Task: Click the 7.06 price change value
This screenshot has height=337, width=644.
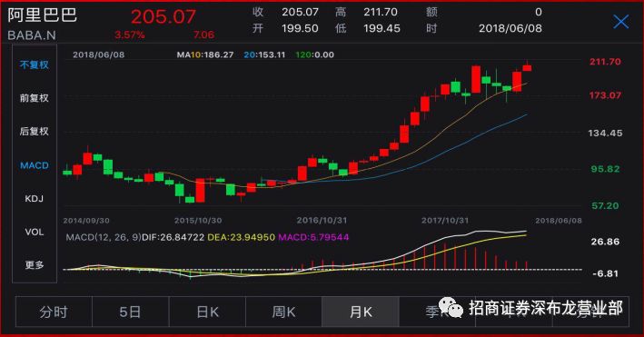Action: [203, 35]
